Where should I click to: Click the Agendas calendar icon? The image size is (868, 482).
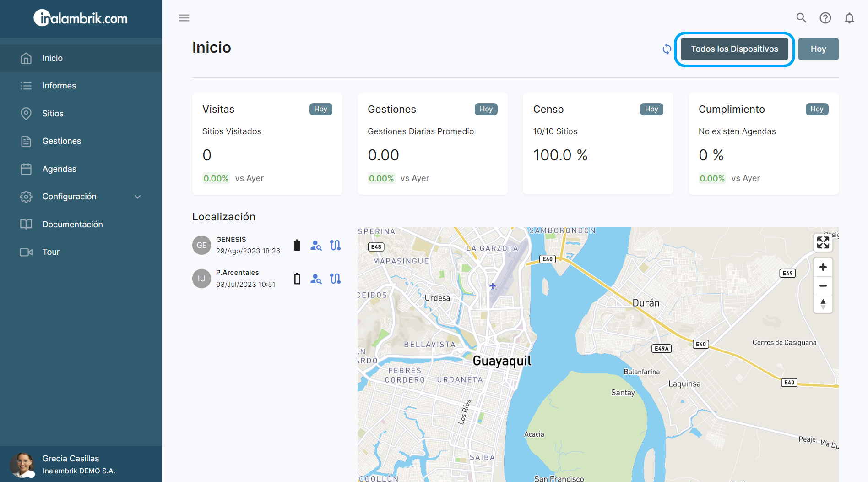pyautogui.click(x=26, y=169)
